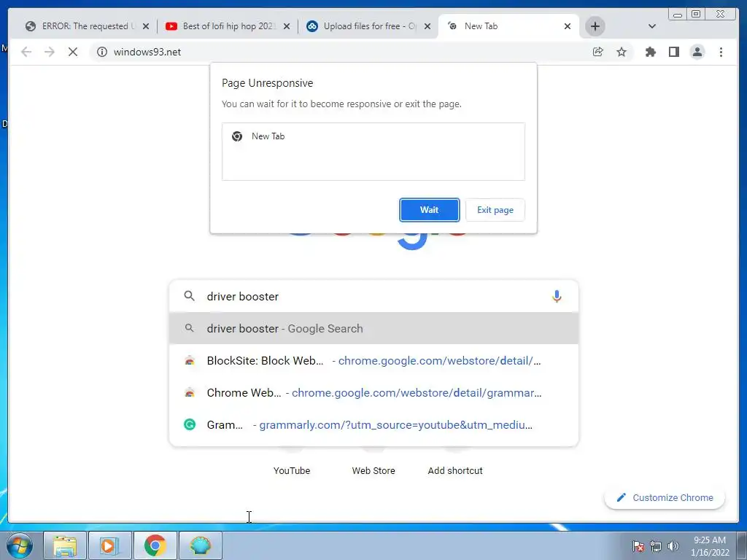This screenshot has width=747, height=560.
Task: Select Chrome Web Store grammarly suggestion
Action: click(x=374, y=393)
